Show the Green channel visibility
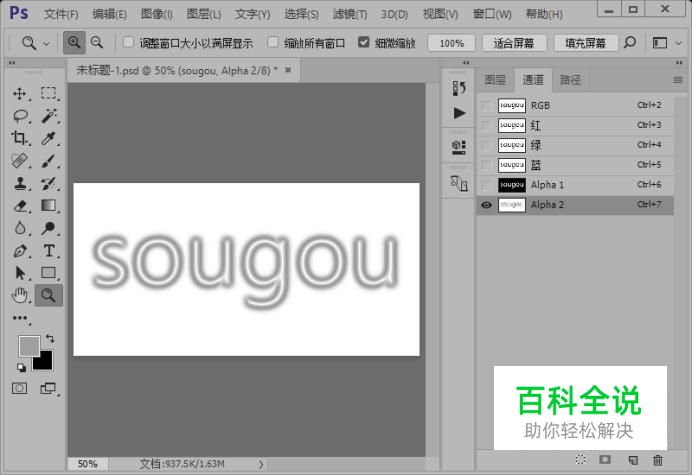The height and width of the screenshot is (475, 692). [x=486, y=145]
